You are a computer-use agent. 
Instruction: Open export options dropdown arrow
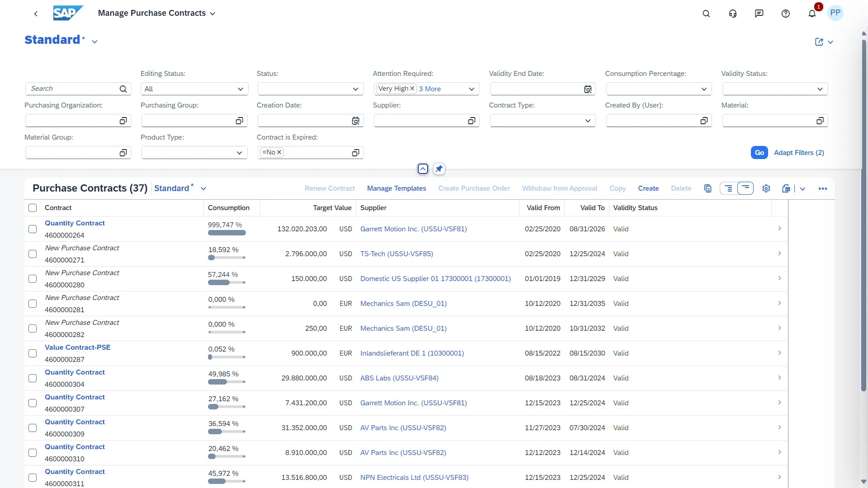click(802, 189)
